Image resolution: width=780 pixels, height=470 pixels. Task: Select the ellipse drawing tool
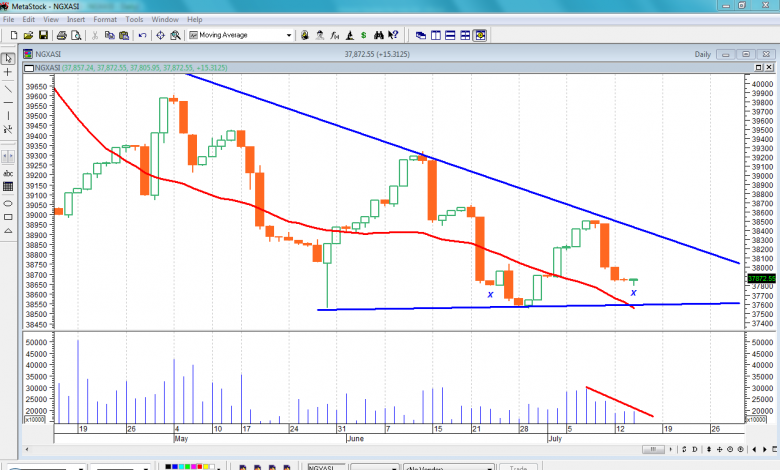8,201
